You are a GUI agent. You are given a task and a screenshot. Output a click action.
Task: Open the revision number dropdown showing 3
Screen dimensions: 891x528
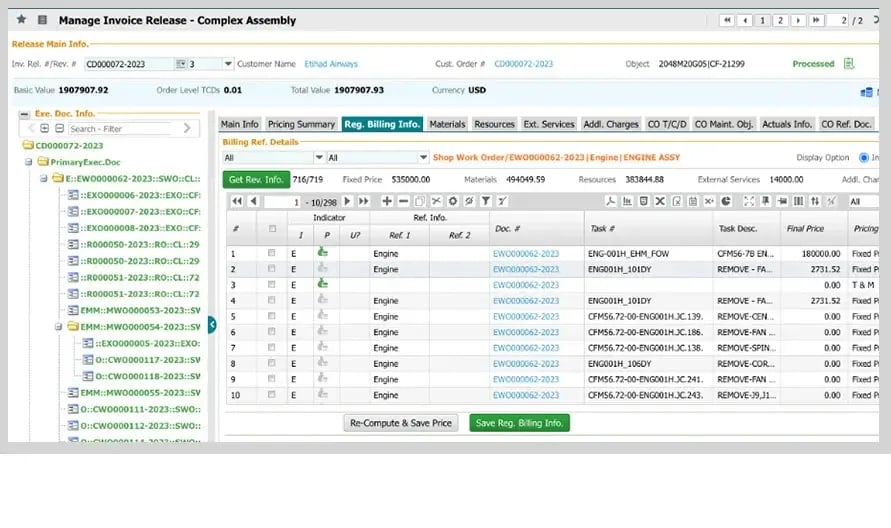point(228,64)
